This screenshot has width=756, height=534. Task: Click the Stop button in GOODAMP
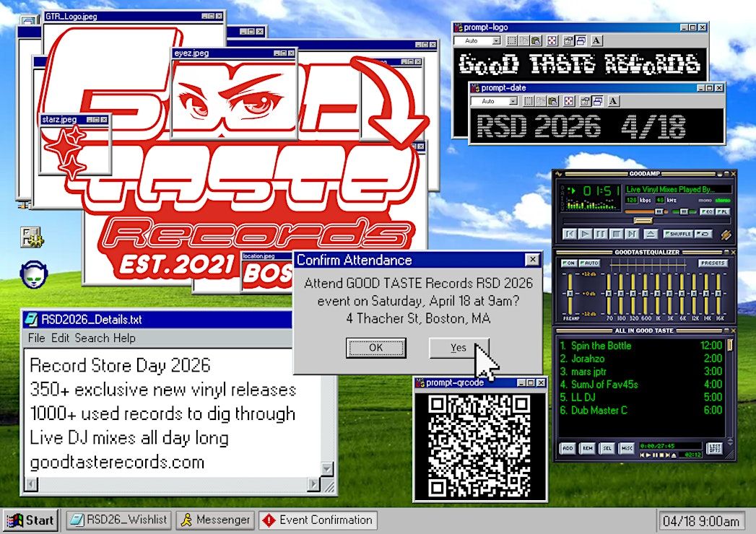[617, 234]
